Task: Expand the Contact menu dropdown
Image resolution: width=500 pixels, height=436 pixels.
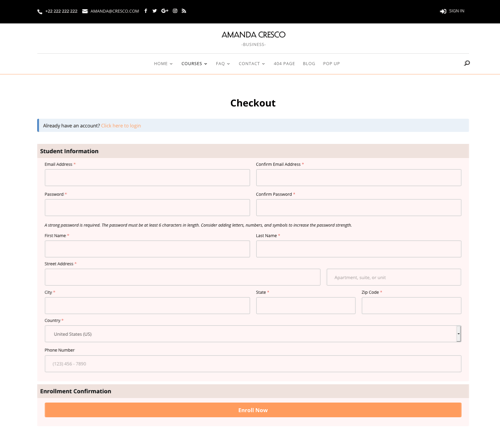Action: coord(252,63)
